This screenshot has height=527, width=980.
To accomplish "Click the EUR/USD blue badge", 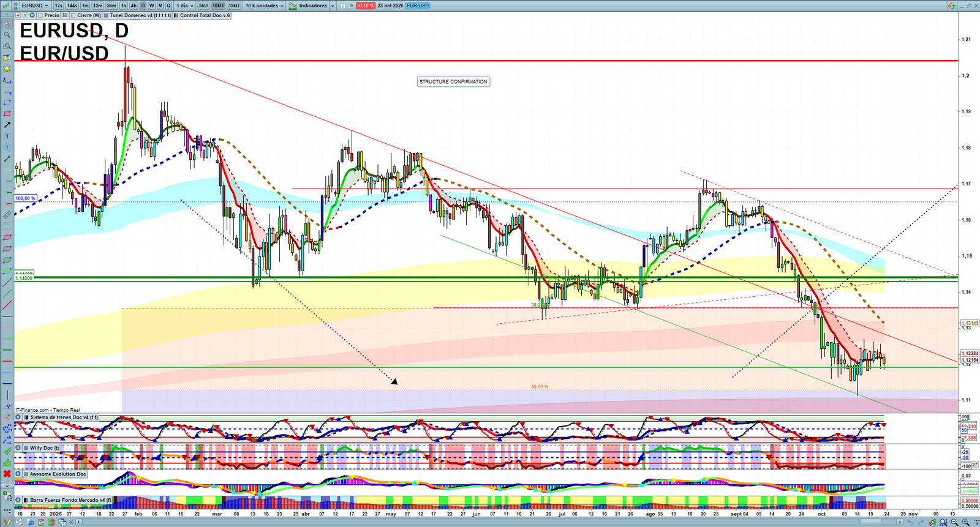I will coord(418,6).
